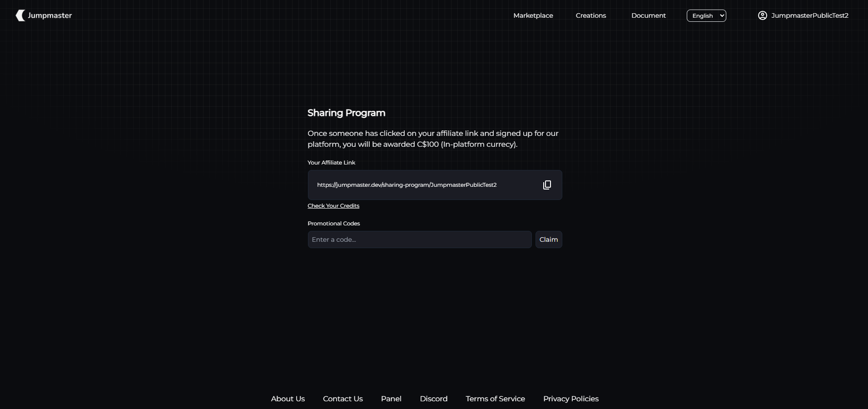Visit the Contact Us footer link

(342, 399)
